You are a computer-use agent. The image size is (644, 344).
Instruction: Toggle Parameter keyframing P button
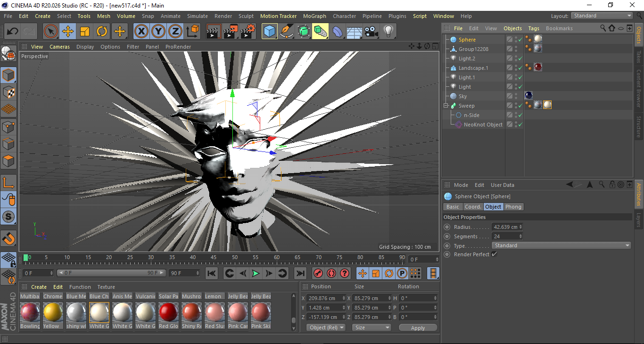[402, 273]
